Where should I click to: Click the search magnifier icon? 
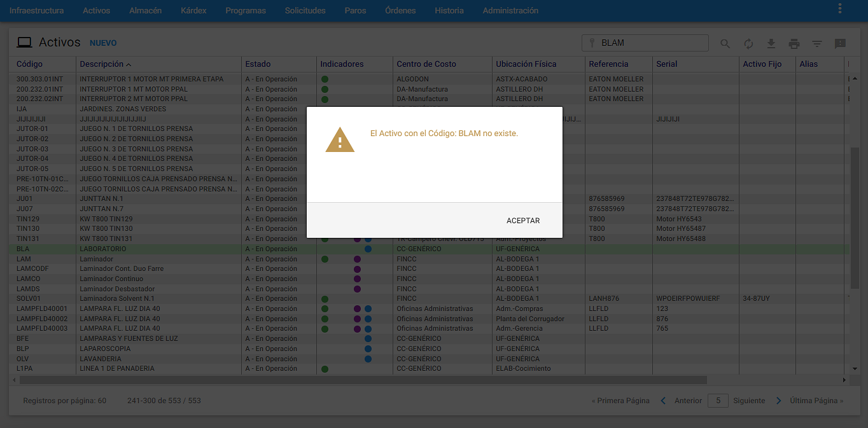[x=725, y=43]
